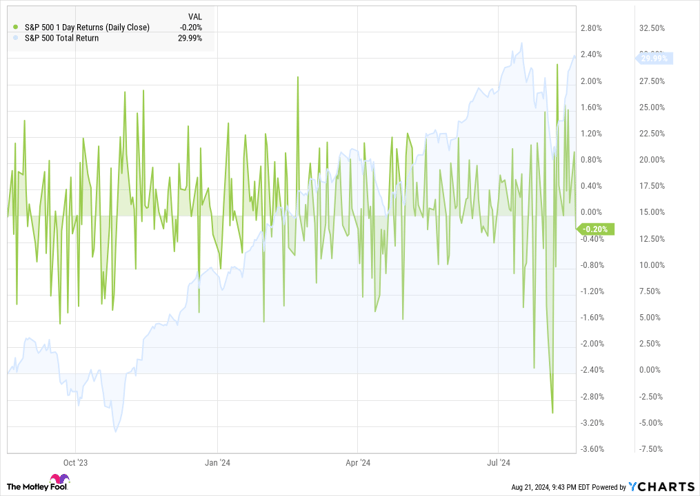Click the -0.20% value in the legend table
This screenshot has height=496, width=700.
(x=191, y=28)
